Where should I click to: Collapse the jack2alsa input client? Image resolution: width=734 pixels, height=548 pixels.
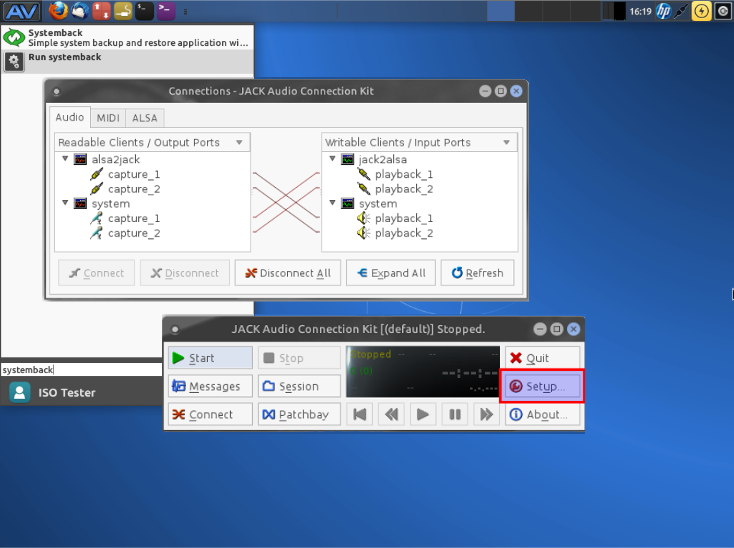[x=332, y=159]
